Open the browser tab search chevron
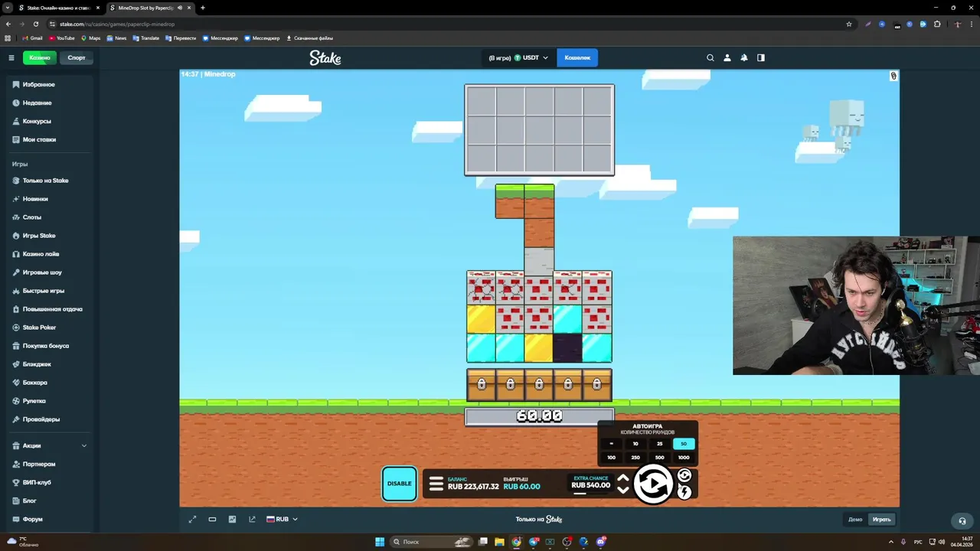Image resolution: width=980 pixels, height=551 pixels. click(8, 8)
